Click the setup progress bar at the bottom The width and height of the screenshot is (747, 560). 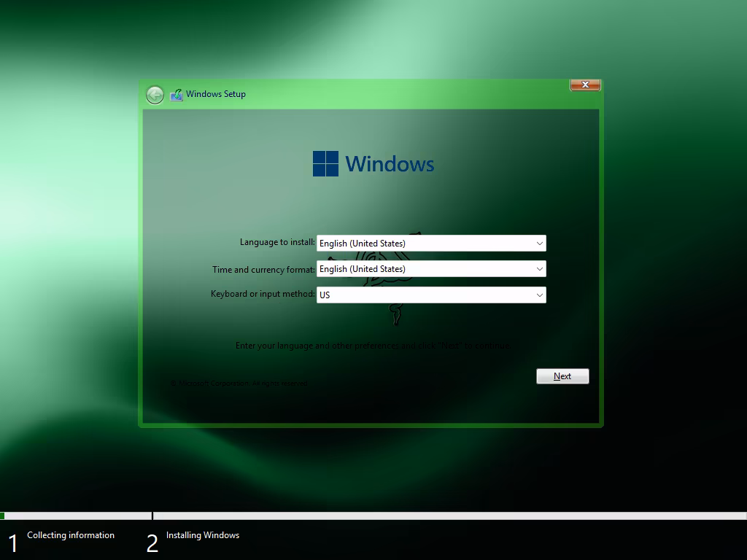[x=373, y=516]
